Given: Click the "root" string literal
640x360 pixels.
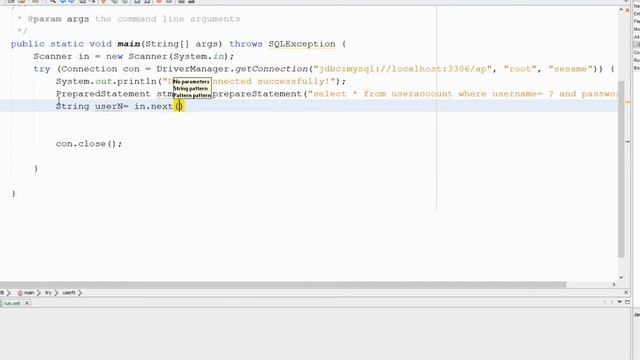Looking at the screenshot, I should click(x=520, y=69).
